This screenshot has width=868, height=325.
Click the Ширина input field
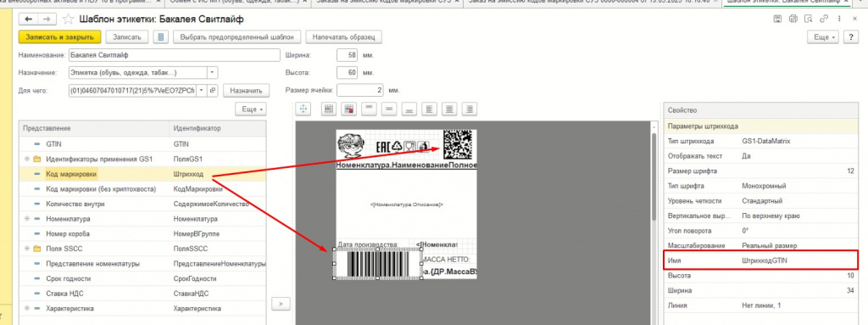click(x=348, y=55)
